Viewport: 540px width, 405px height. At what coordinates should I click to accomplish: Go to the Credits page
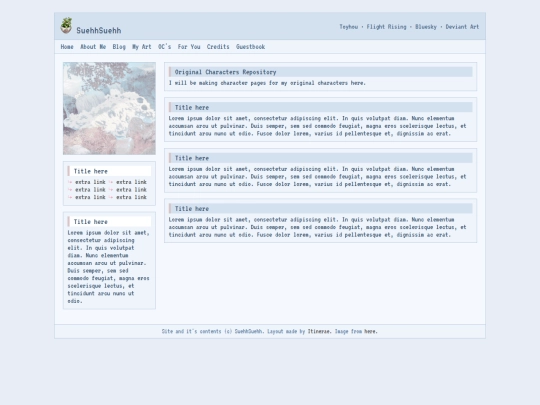[x=218, y=47]
